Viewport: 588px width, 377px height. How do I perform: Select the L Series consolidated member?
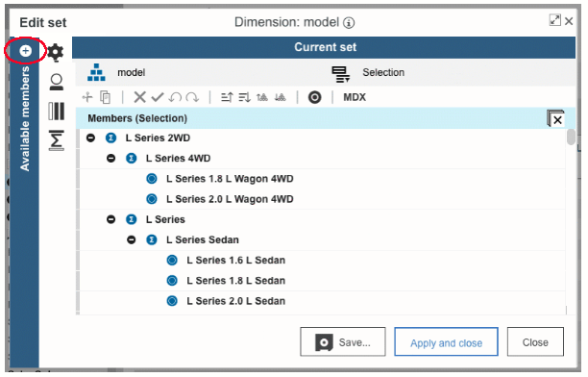[165, 219]
